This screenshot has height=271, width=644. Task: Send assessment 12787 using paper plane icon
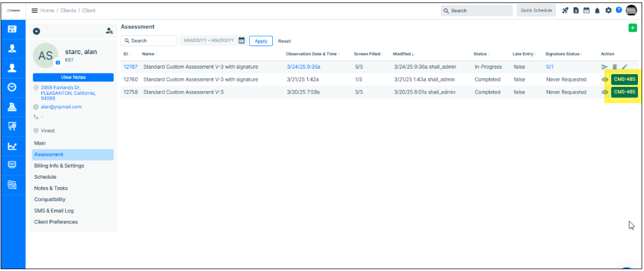[605, 67]
